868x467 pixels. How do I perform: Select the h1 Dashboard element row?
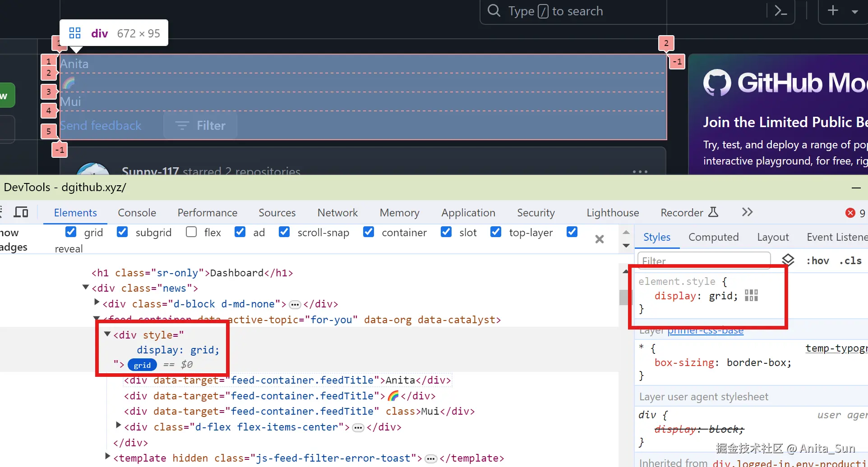point(192,273)
